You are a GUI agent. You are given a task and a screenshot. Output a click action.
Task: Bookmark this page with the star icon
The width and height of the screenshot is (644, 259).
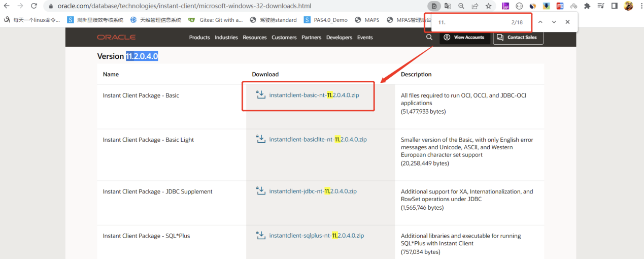[x=488, y=6]
